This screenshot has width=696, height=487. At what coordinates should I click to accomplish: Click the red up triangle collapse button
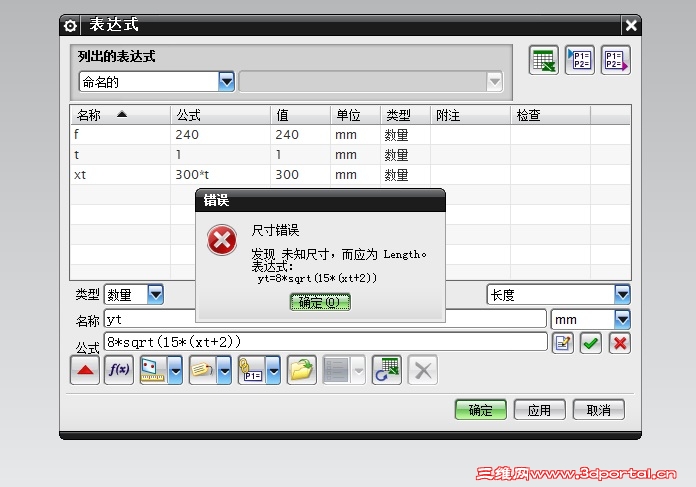pos(85,370)
